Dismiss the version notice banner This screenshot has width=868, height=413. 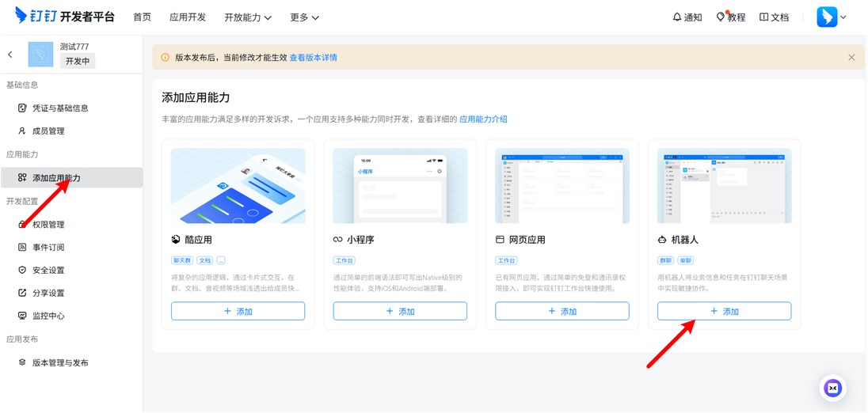pos(851,58)
